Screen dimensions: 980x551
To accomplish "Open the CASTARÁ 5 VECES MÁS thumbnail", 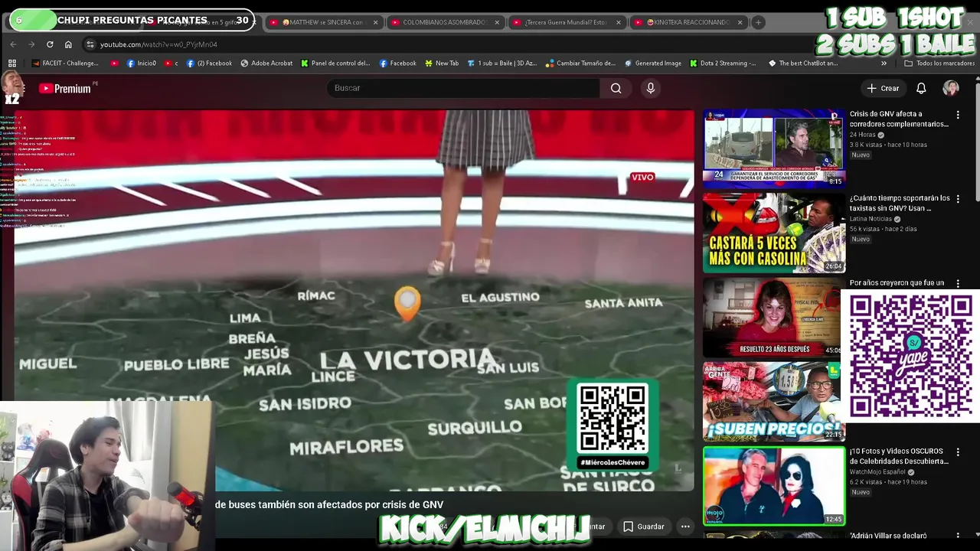I will pyautogui.click(x=774, y=233).
